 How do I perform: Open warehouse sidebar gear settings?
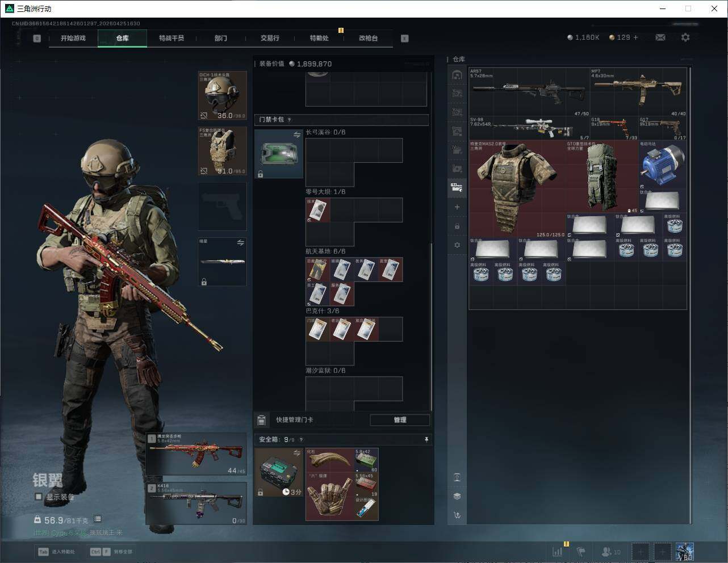[457, 245]
